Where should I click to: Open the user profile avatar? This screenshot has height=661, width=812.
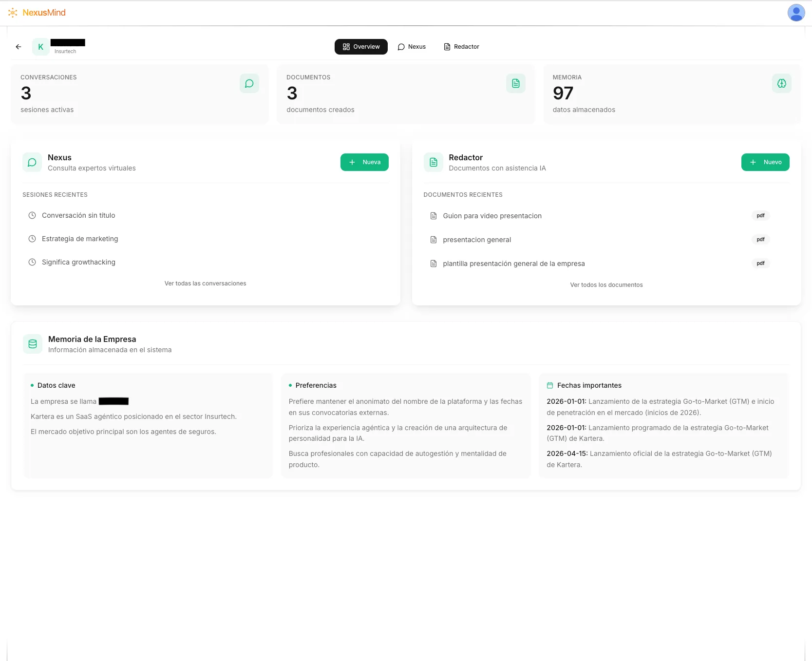click(x=796, y=13)
